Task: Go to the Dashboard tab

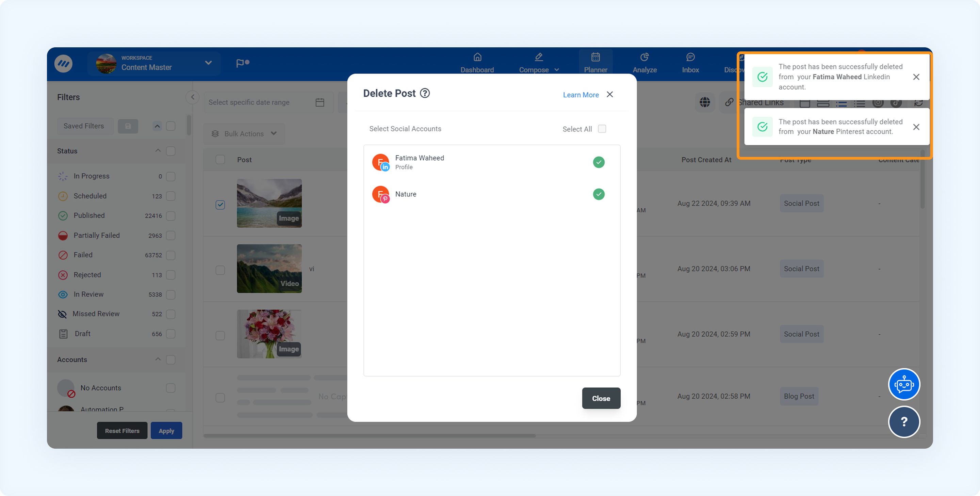Action: click(477, 63)
